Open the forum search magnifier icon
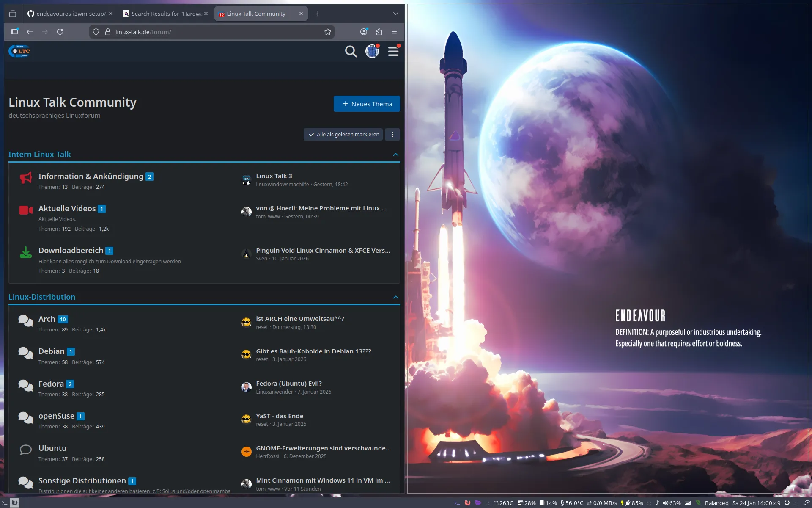This screenshot has width=812, height=508. 351,52
